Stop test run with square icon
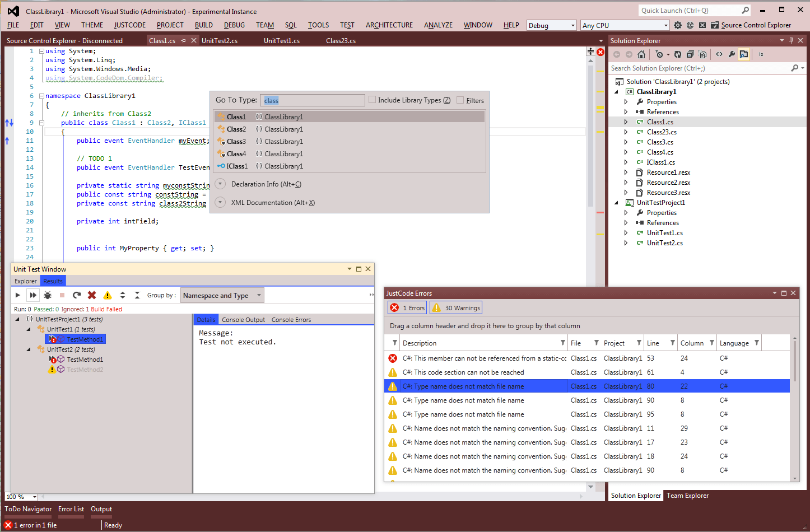The height and width of the screenshot is (532, 810). [62, 295]
